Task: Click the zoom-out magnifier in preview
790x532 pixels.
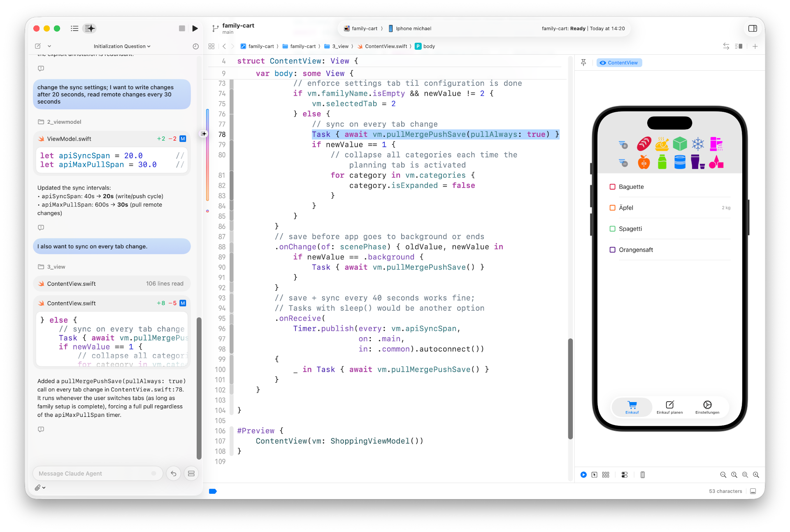Action: (x=723, y=475)
